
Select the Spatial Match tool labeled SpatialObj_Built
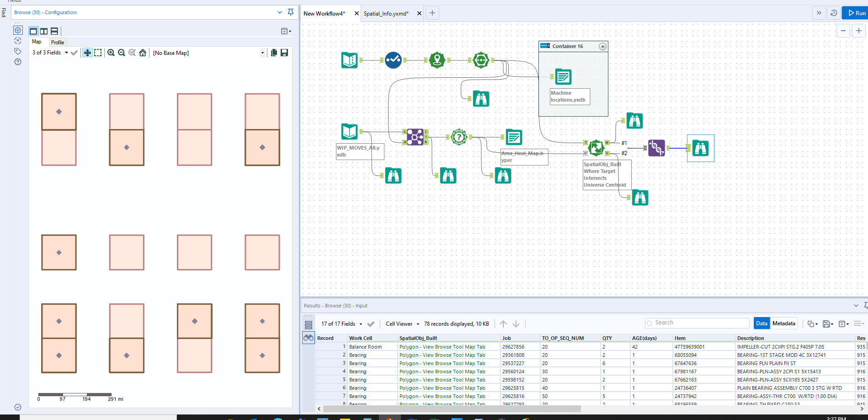pyautogui.click(x=596, y=148)
